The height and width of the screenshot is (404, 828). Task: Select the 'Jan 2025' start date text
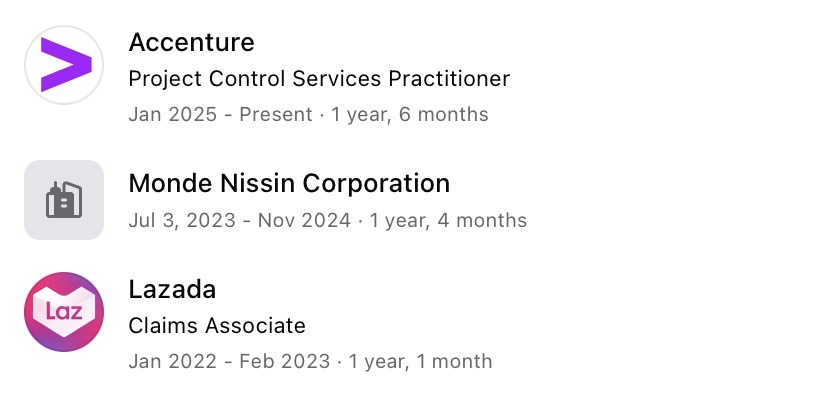pos(173,115)
